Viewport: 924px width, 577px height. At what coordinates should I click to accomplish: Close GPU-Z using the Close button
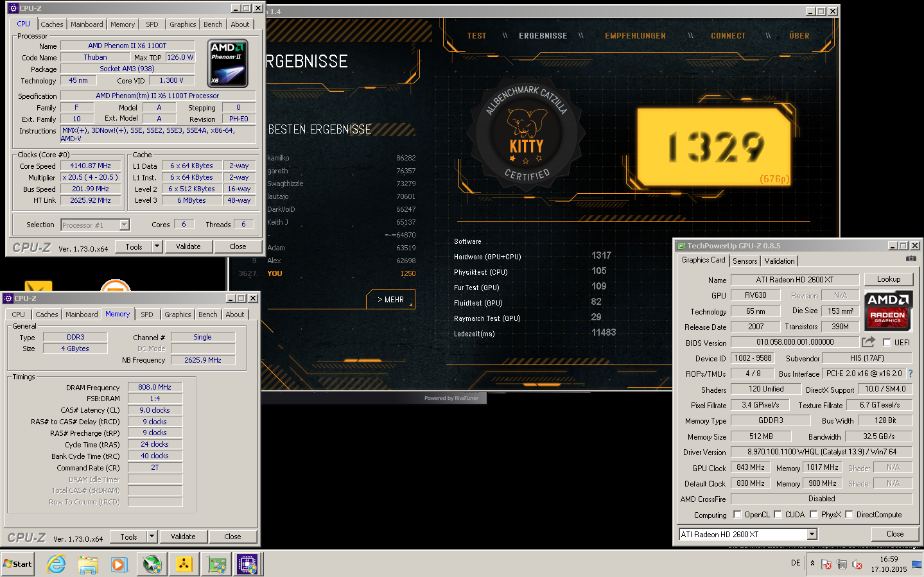pos(895,534)
